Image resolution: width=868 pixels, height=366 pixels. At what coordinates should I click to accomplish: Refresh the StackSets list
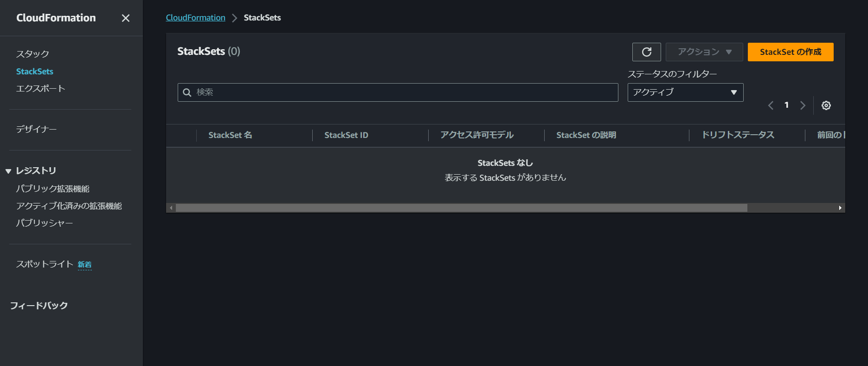pyautogui.click(x=646, y=52)
